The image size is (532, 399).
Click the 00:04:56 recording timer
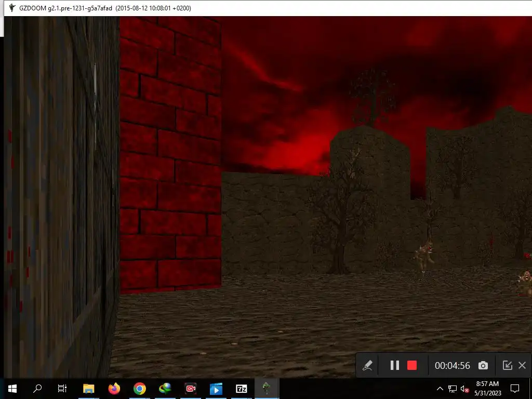(453, 365)
